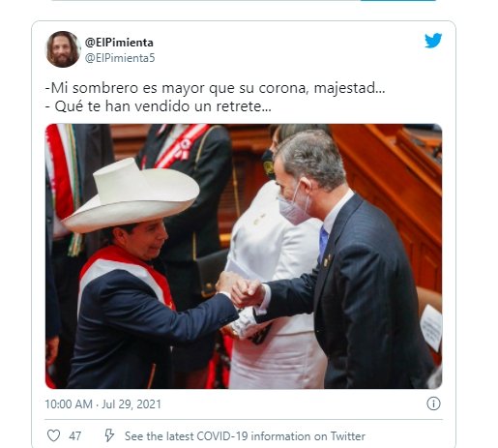Like the tweet with the heart icon
The height and width of the screenshot is (448, 498).
53,435
